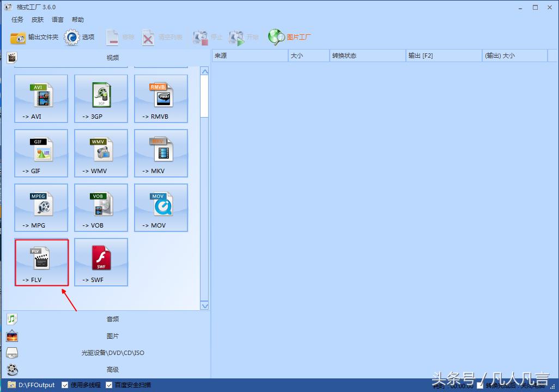559x392 pixels.
Task: Pick the WMV conversion option
Action: (x=101, y=153)
